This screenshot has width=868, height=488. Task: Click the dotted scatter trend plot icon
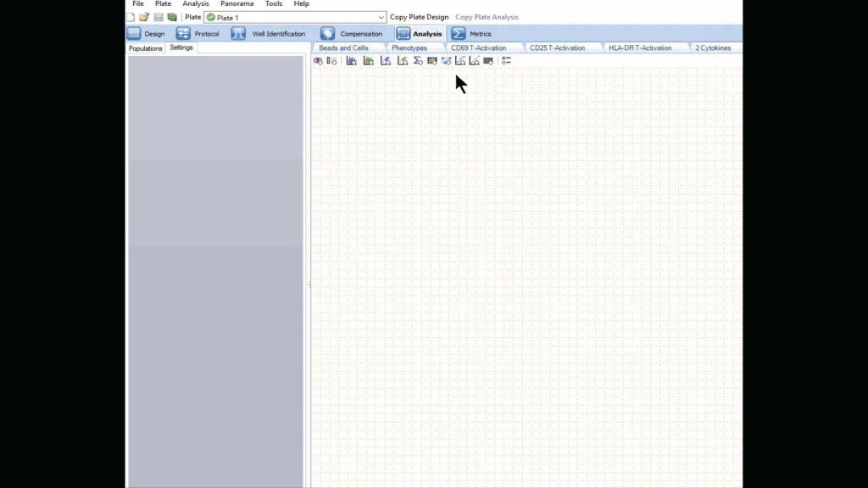point(475,61)
